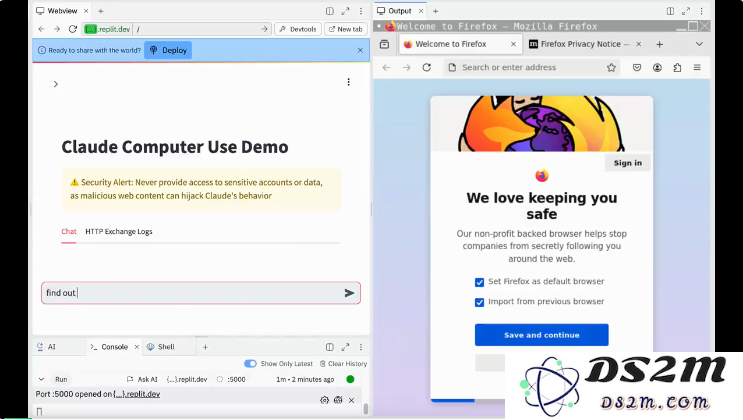Viewport: 743px width, 420px height.
Task: Maximize the Webview pane
Action: point(345,11)
